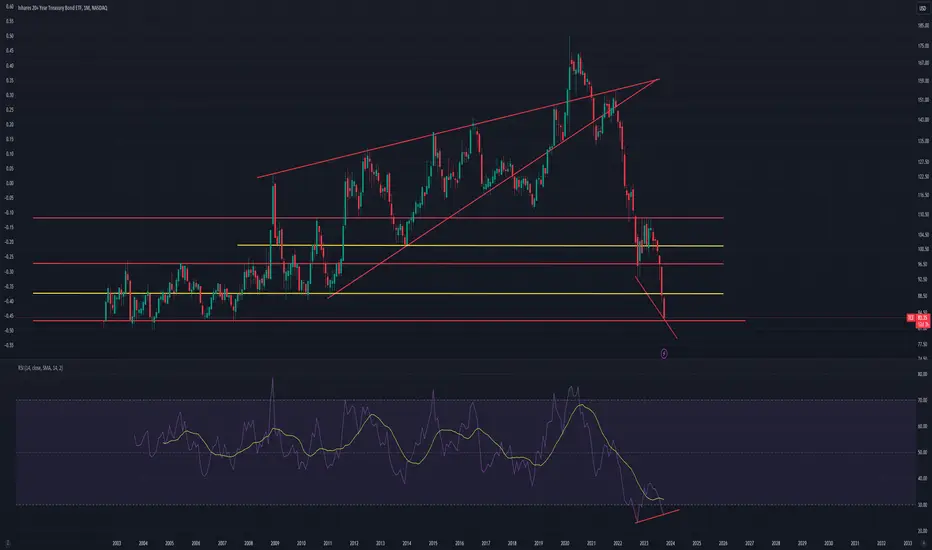Click the iShares 20+ Year Treasury Bond ETF title
This screenshot has width=932, height=550.
(x=62, y=8)
